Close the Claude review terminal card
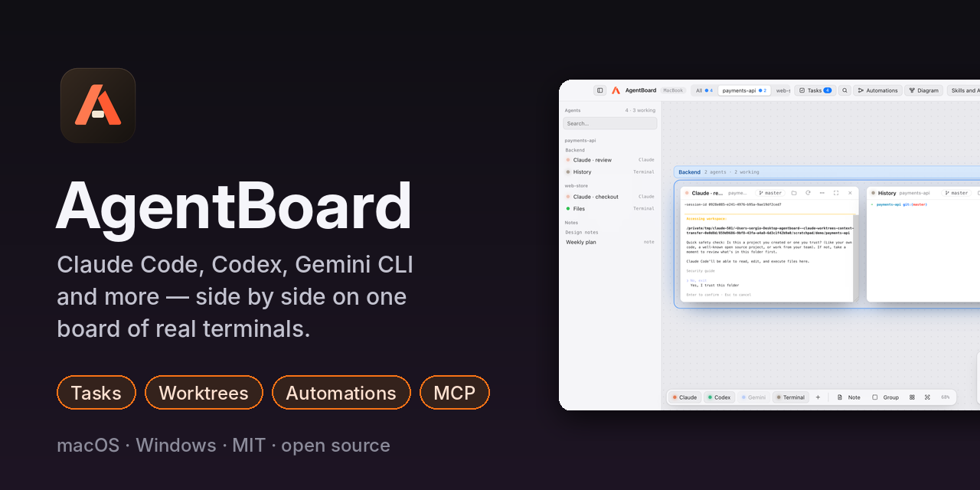Viewport: 980px width, 490px height. tap(850, 193)
